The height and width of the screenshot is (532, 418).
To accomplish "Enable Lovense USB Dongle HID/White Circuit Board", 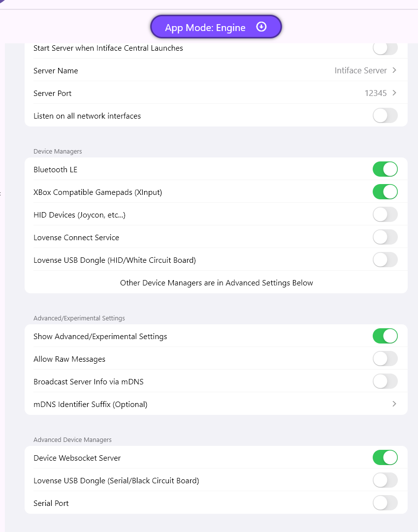I will (385, 260).
